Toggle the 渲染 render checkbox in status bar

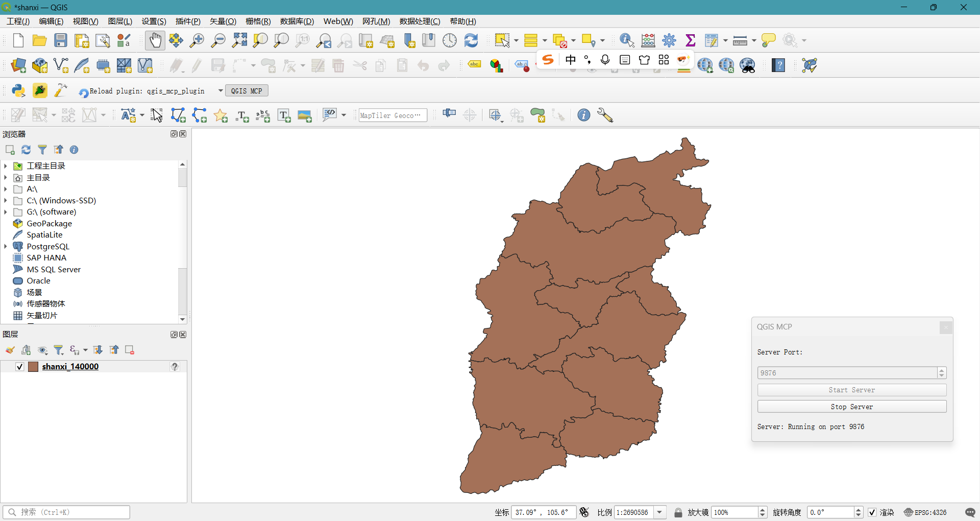[873, 512]
